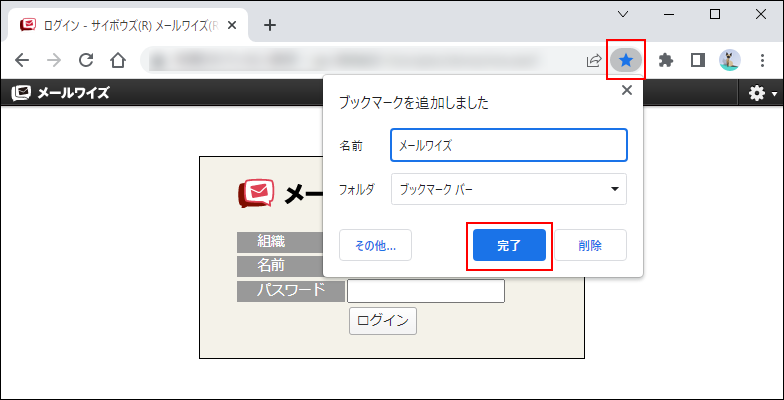This screenshot has height=400, width=784.
Task: Click the bookmark 名前 text field
Action: 508,145
